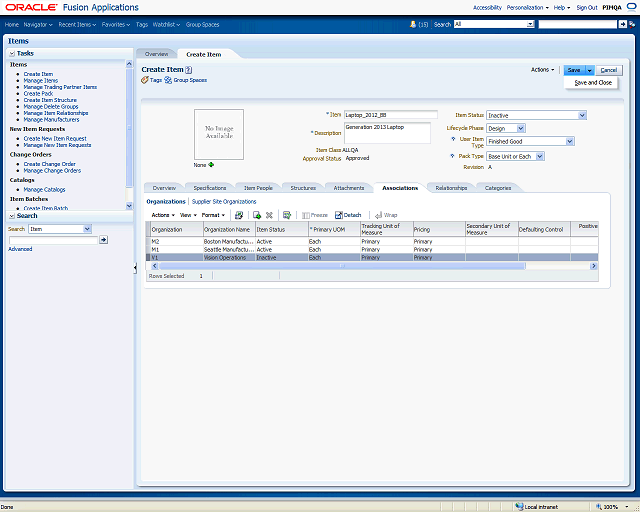This screenshot has height=512, width=640.
Task: Click the red X delete icon in the Organizations toolbar
Action: (x=270, y=215)
